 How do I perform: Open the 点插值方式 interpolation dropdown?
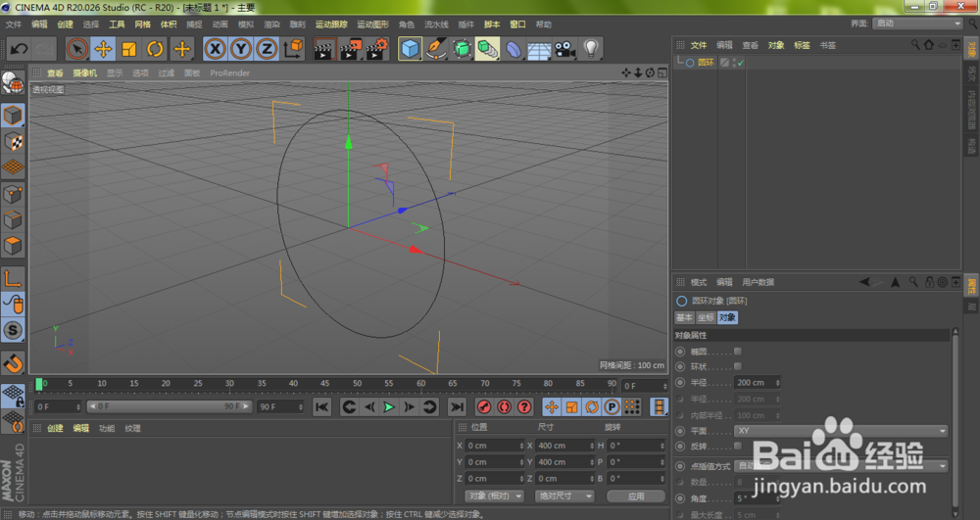point(840,466)
